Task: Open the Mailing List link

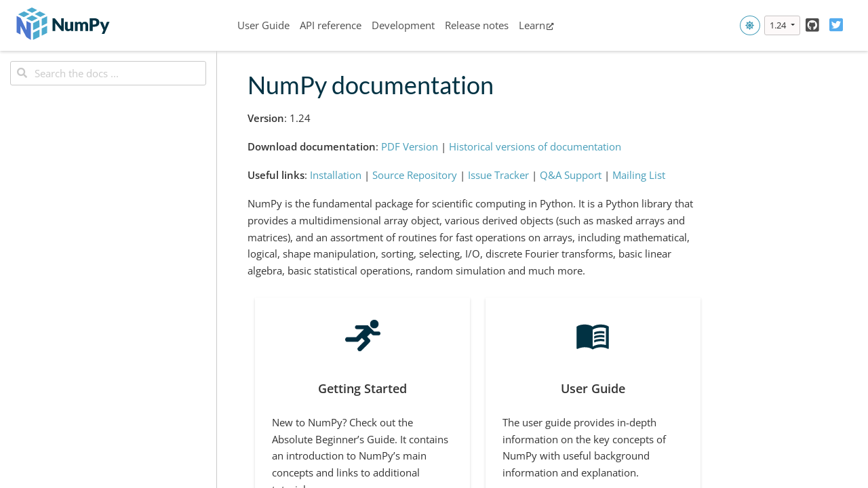Action: (639, 175)
